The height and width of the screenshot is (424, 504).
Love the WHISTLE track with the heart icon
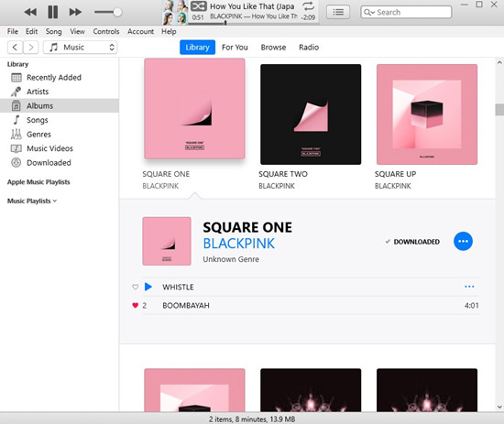click(x=136, y=287)
